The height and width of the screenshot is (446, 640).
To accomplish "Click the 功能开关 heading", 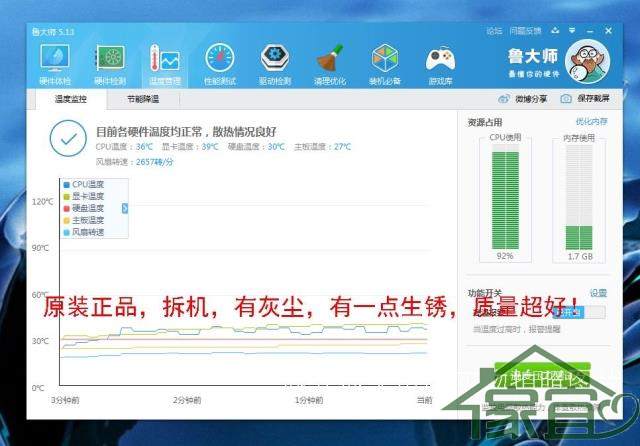I will (x=485, y=293).
